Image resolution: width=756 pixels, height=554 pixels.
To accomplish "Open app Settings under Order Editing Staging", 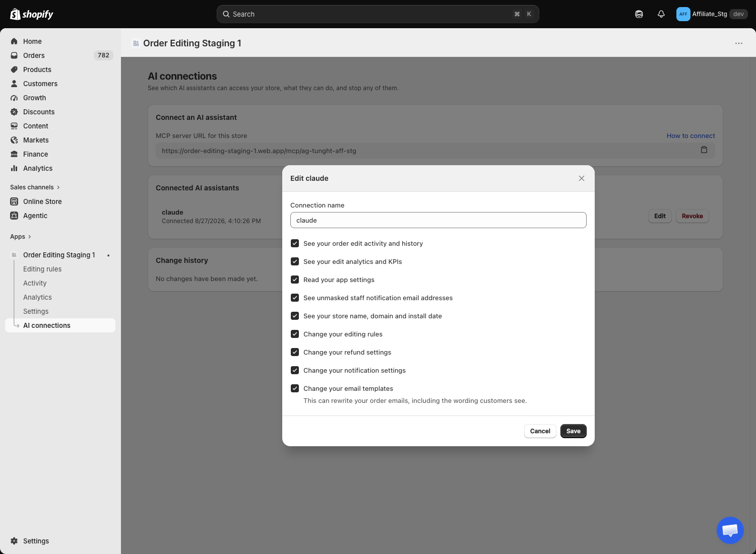I will coord(36,311).
